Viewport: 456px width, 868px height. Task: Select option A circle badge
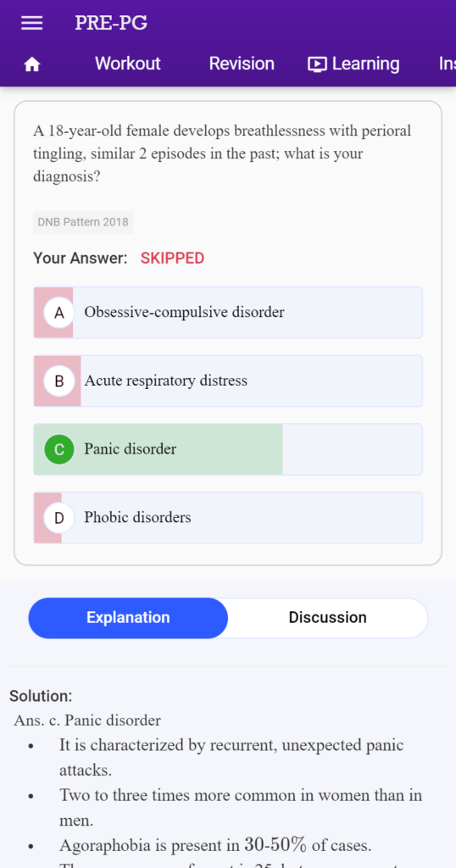pyautogui.click(x=59, y=312)
